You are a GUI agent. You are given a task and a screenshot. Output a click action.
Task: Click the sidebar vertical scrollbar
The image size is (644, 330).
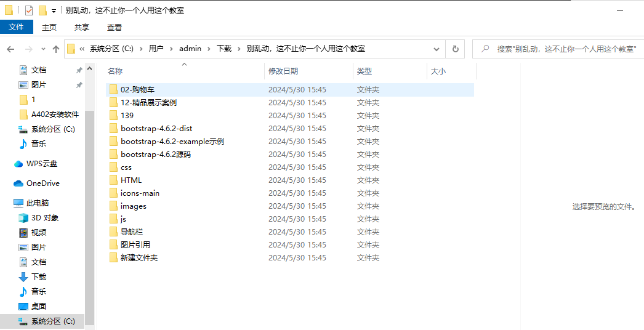(89, 218)
